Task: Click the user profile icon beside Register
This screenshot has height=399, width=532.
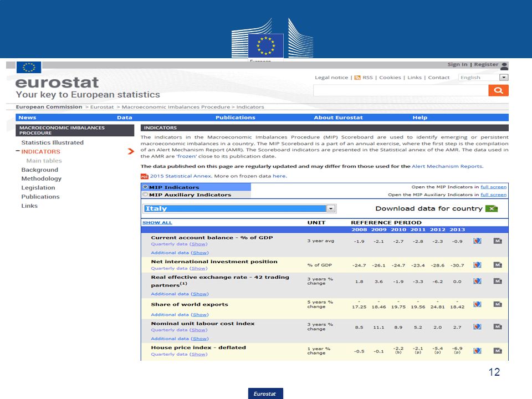Action: 504,66
